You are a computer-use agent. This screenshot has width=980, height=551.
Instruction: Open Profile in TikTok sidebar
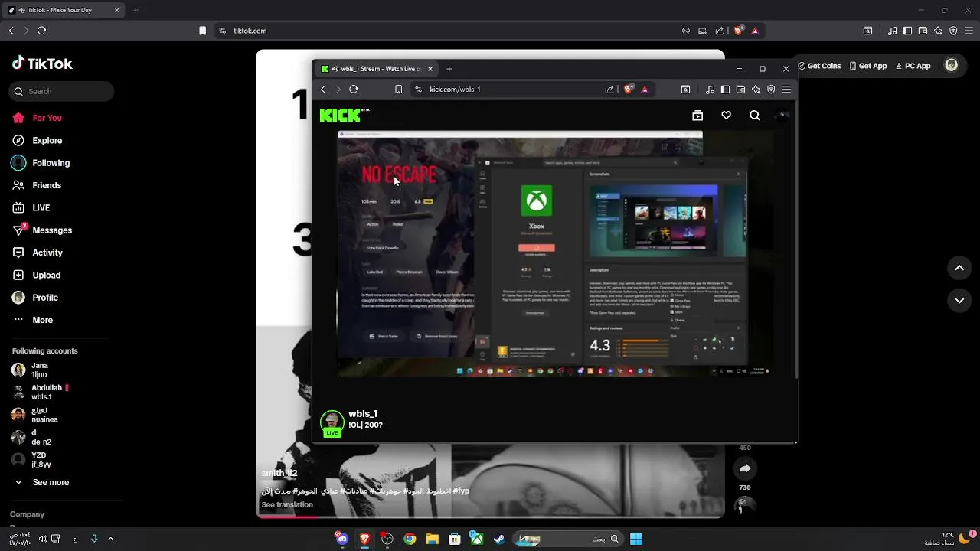(35, 298)
